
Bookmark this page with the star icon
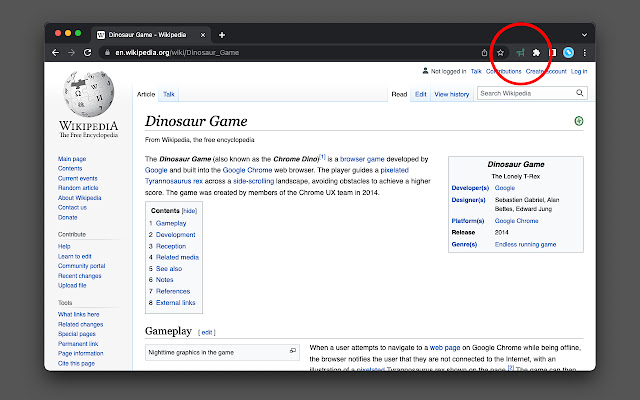pos(500,53)
